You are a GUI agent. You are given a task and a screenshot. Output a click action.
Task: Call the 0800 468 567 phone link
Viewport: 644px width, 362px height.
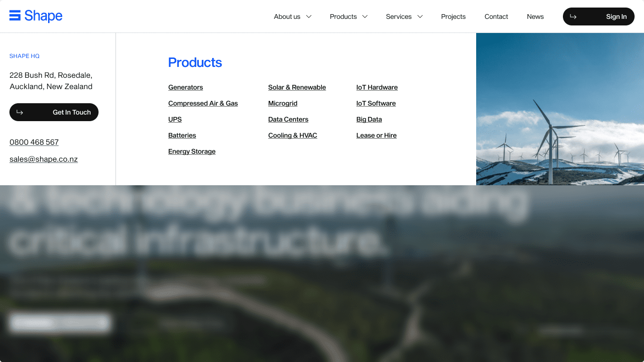point(34,142)
